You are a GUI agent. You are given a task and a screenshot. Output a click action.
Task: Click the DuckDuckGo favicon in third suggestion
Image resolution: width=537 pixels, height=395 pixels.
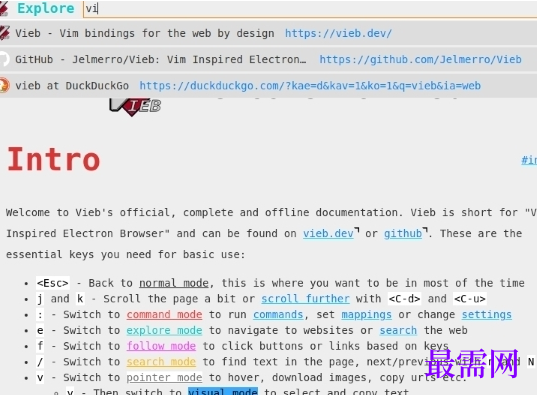pyautogui.click(x=4, y=85)
